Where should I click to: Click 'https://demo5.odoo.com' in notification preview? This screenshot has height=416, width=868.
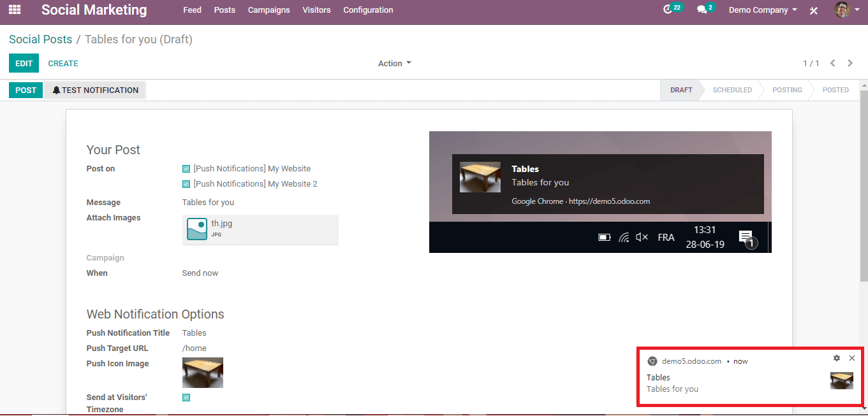coord(609,201)
